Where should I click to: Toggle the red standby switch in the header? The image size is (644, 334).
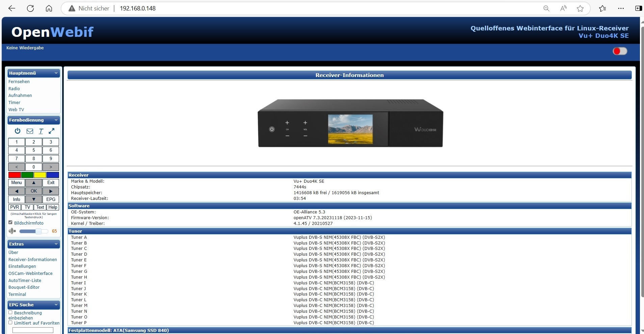pyautogui.click(x=620, y=51)
